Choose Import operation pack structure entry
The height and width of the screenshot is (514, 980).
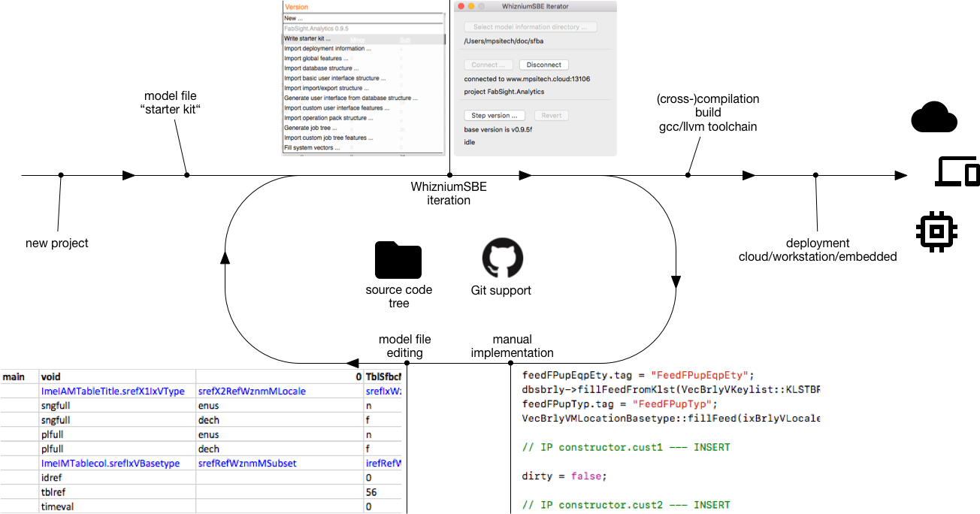pyautogui.click(x=364, y=118)
